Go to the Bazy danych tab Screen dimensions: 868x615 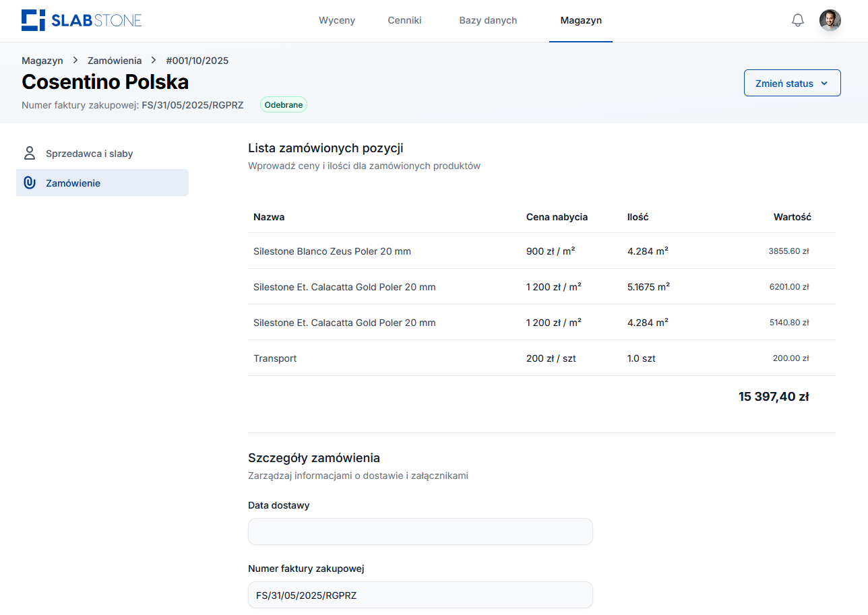488,20
